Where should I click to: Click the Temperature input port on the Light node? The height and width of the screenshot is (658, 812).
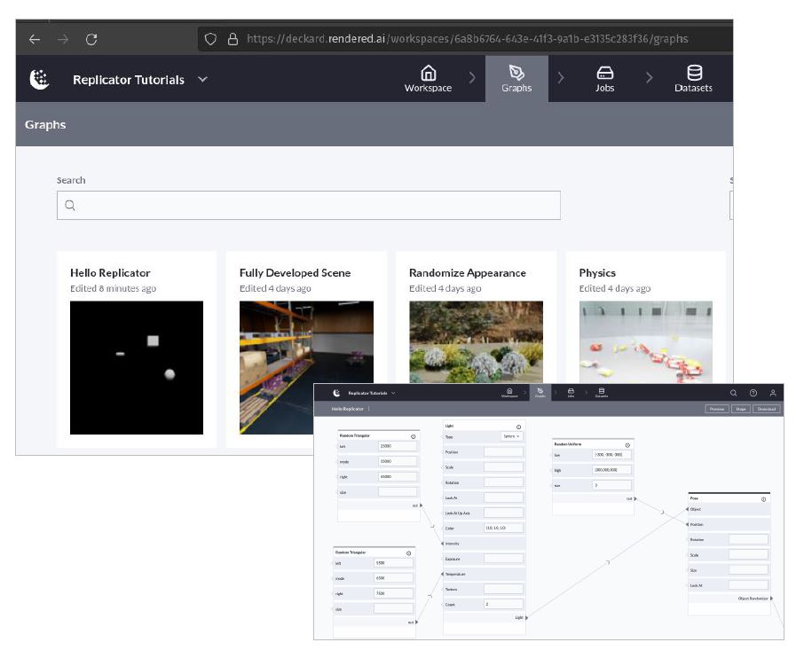pyautogui.click(x=442, y=575)
